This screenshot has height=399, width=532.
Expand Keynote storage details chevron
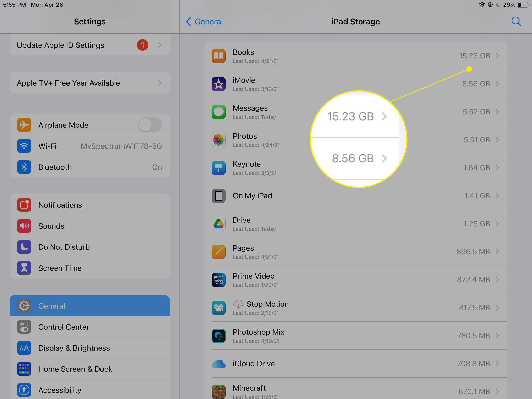coord(497,168)
